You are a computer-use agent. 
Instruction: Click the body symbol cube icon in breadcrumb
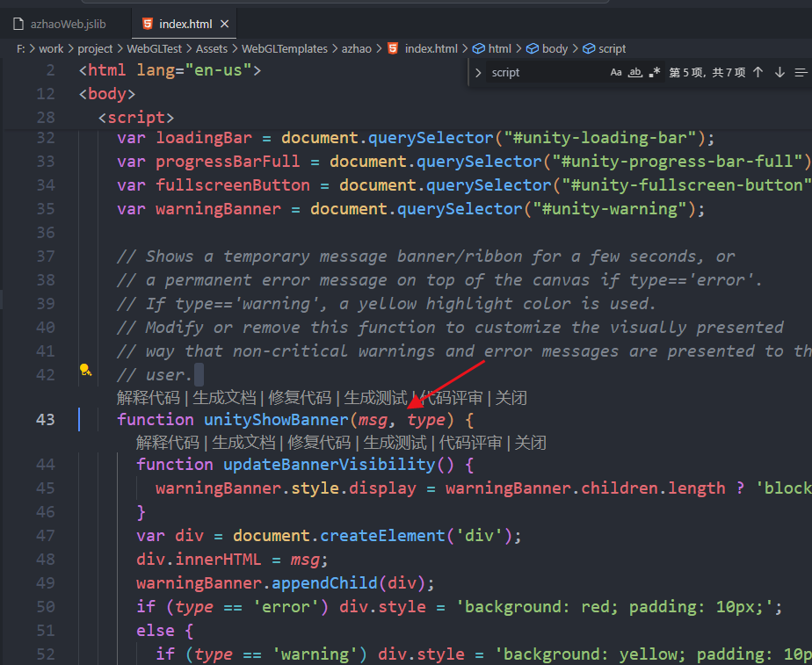pos(533,48)
